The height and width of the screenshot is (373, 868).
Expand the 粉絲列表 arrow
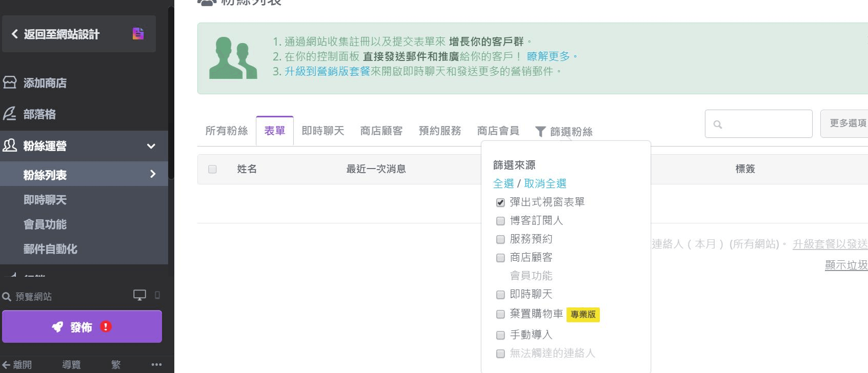(153, 174)
